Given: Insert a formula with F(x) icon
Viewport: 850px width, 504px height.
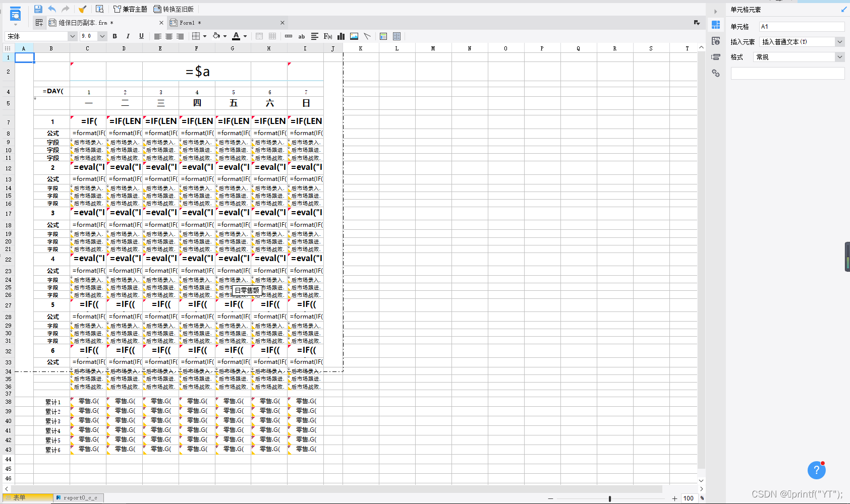Looking at the screenshot, I should click(x=328, y=36).
